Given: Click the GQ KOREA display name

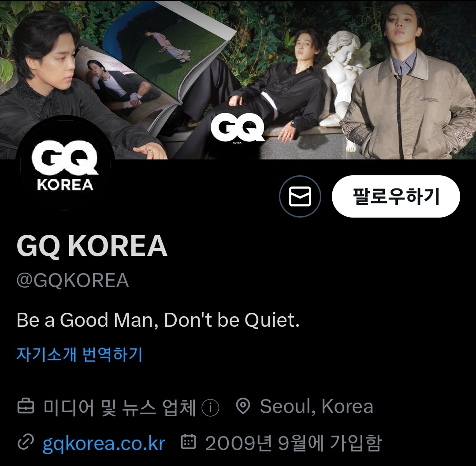Looking at the screenshot, I should pyautogui.click(x=92, y=246).
